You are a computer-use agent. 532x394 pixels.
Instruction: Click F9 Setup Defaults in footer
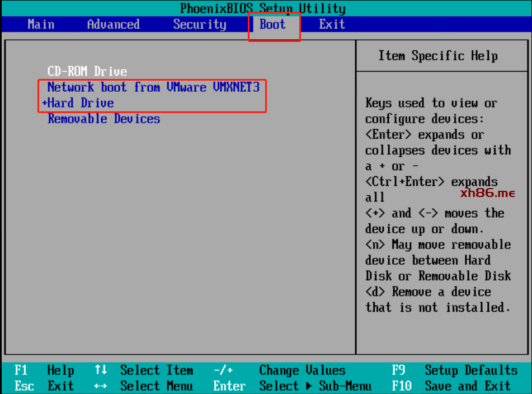(454, 370)
